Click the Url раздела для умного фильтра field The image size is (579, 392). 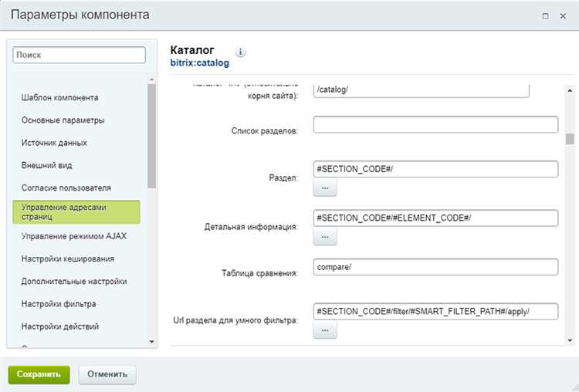(x=435, y=312)
